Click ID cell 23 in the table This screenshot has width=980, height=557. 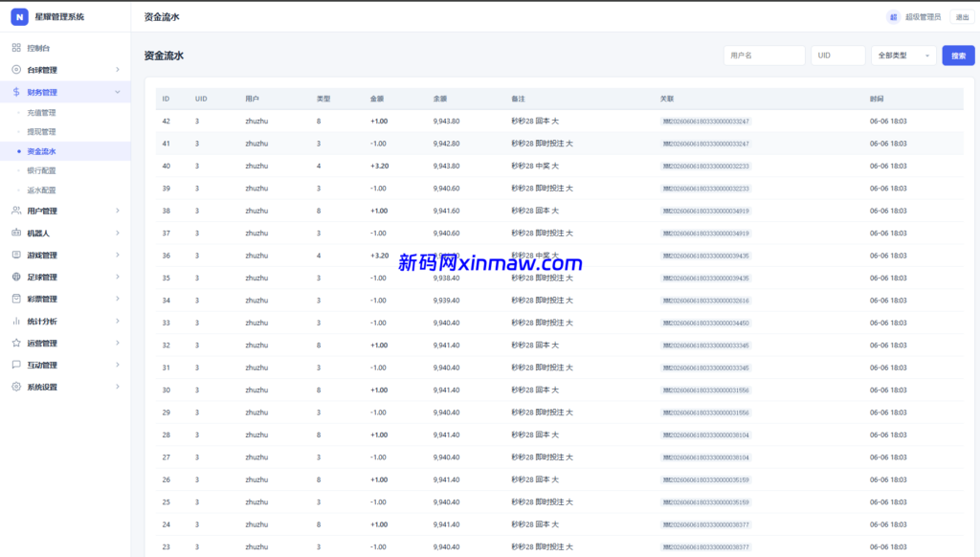point(167,547)
